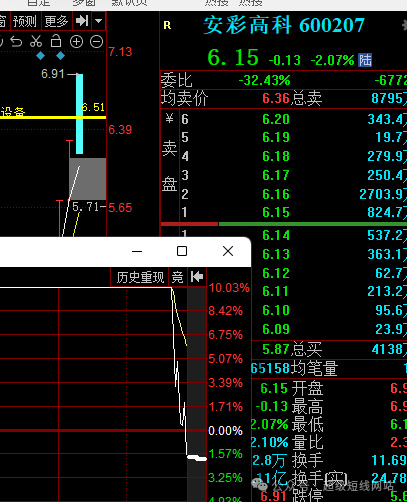Select sell level 1 price 6.15

[276, 212]
